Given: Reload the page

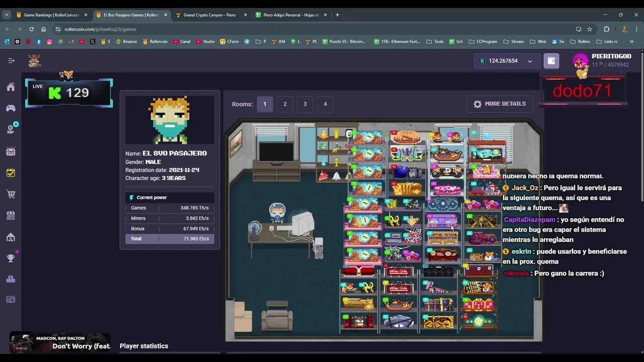Looking at the screenshot, I should pos(31,29).
